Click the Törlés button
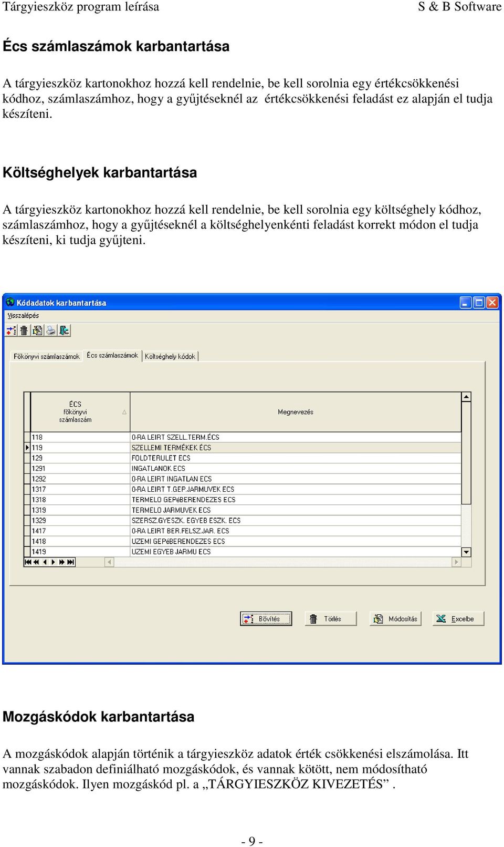This screenshot has width=504, height=847. tap(331, 619)
